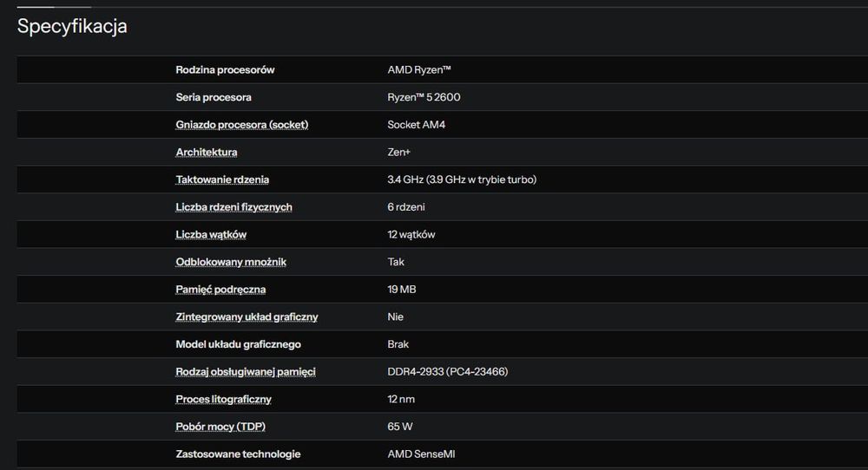Click the "AMD SenseMI" technology value
This screenshot has width=868, height=470.
click(x=420, y=454)
